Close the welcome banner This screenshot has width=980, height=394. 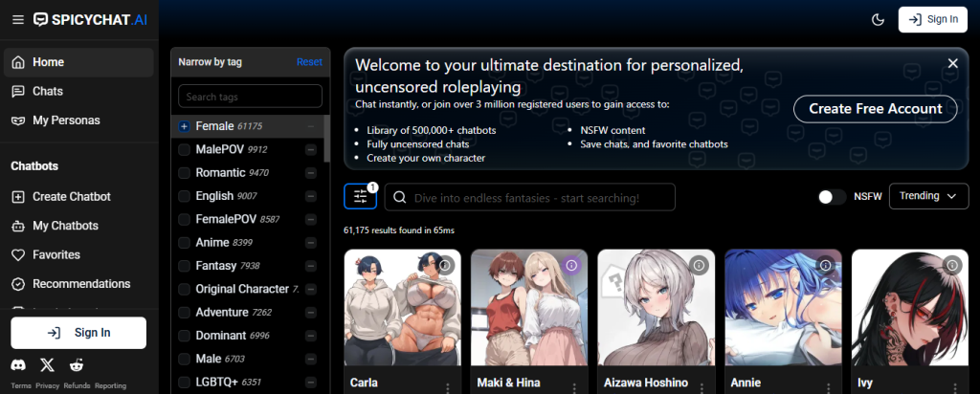(952, 63)
